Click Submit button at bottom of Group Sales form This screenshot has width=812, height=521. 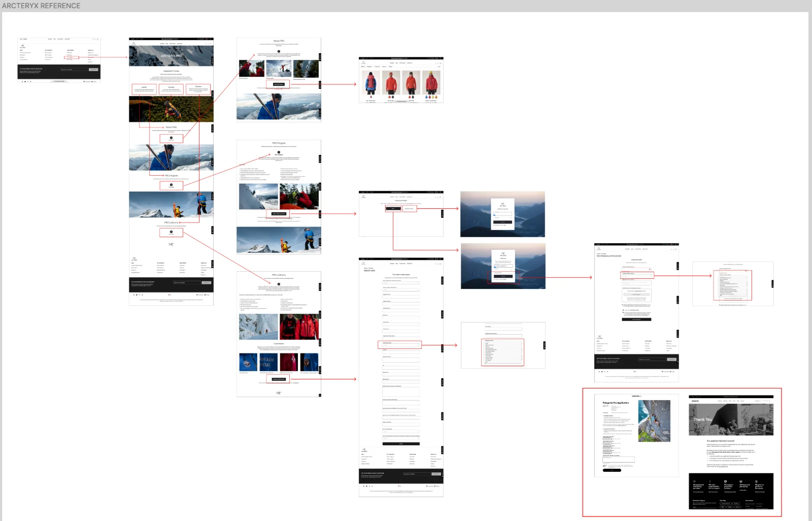(401, 444)
